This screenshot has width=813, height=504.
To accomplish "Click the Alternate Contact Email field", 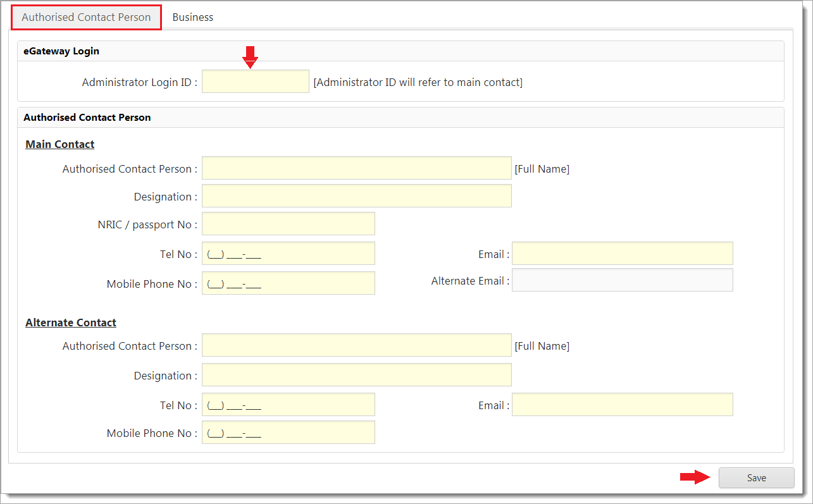I will point(622,405).
